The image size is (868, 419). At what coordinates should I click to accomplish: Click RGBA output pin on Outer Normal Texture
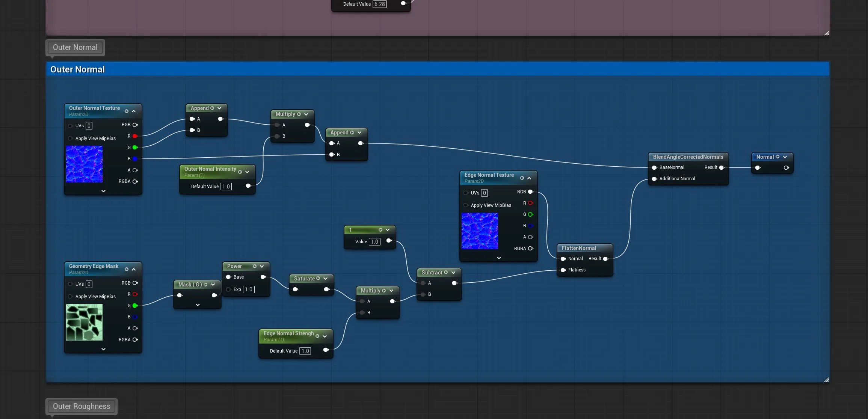[135, 181]
